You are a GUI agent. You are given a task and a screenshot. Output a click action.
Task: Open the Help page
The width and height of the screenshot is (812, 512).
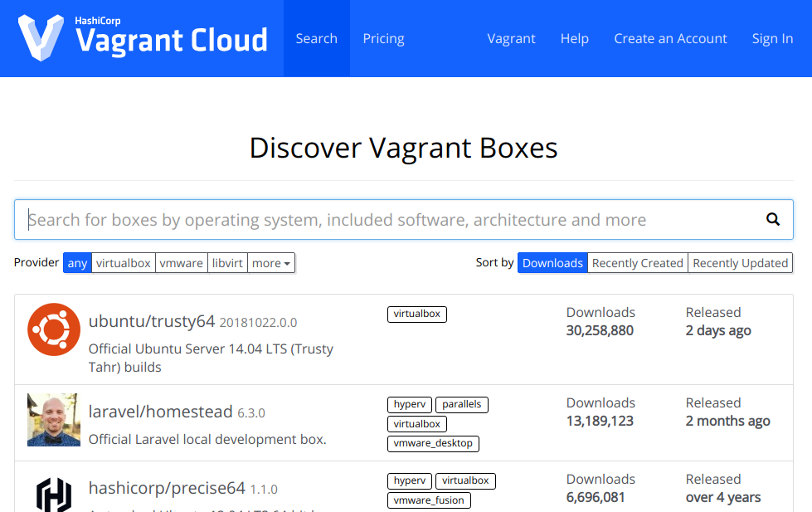tap(574, 38)
